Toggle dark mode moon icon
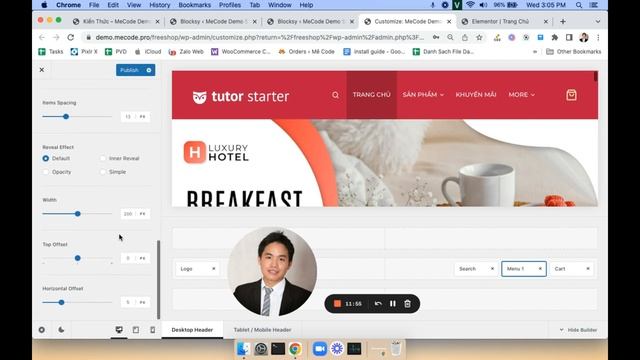 point(61,330)
